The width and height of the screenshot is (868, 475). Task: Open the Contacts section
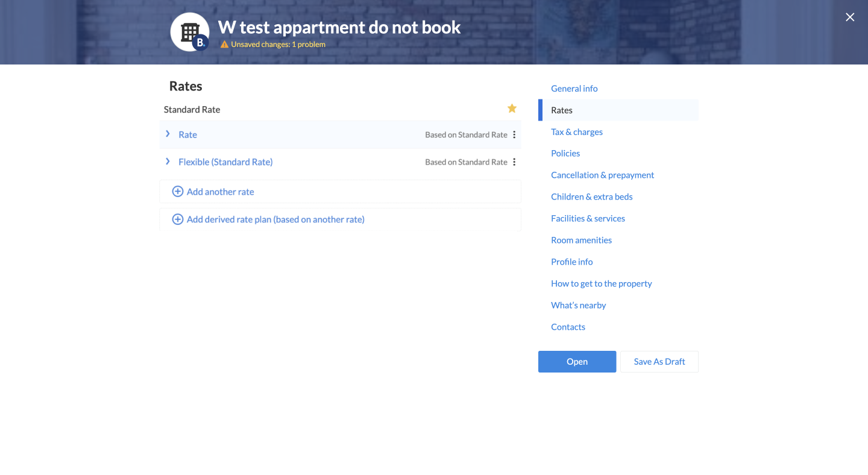coord(568,327)
